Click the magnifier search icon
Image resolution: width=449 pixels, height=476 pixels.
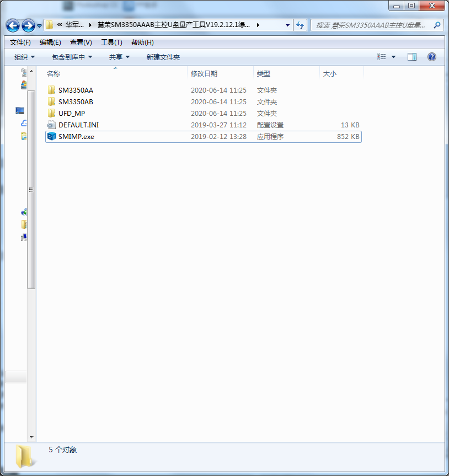[x=437, y=25]
